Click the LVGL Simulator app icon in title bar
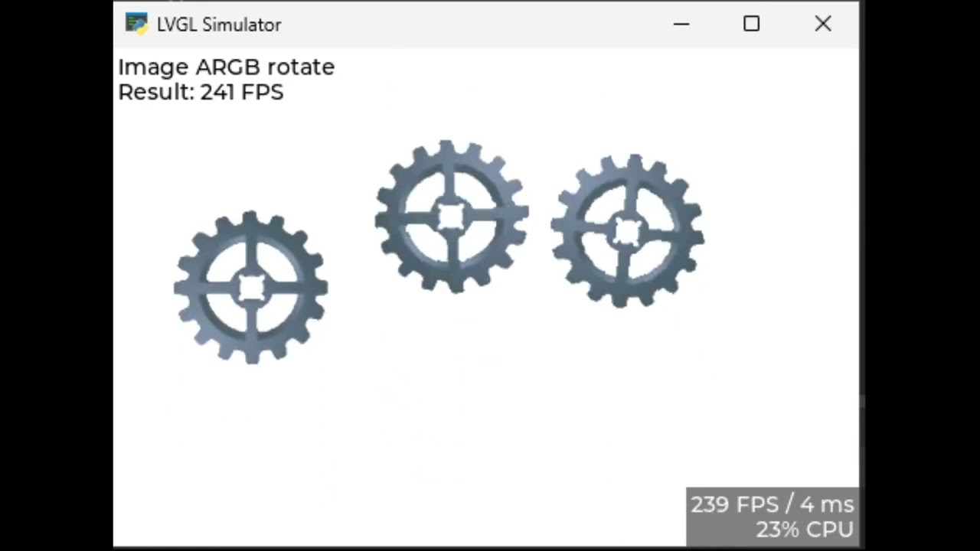The image size is (980, 551). click(x=136, y=24)
